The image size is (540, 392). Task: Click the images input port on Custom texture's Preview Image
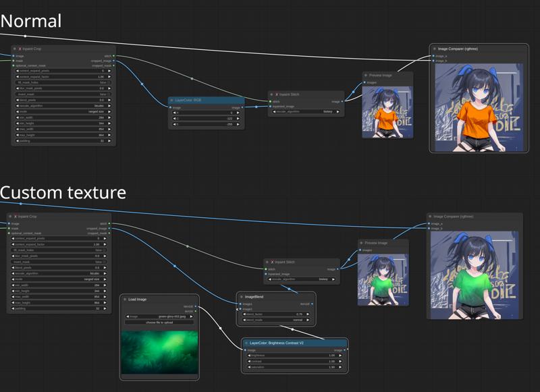pos(360,250)
